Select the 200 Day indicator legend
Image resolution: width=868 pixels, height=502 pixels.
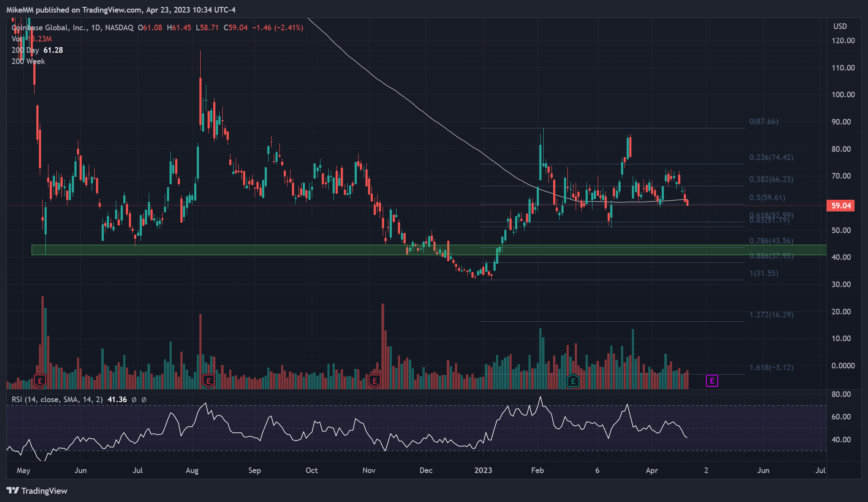tap(37, 50)
